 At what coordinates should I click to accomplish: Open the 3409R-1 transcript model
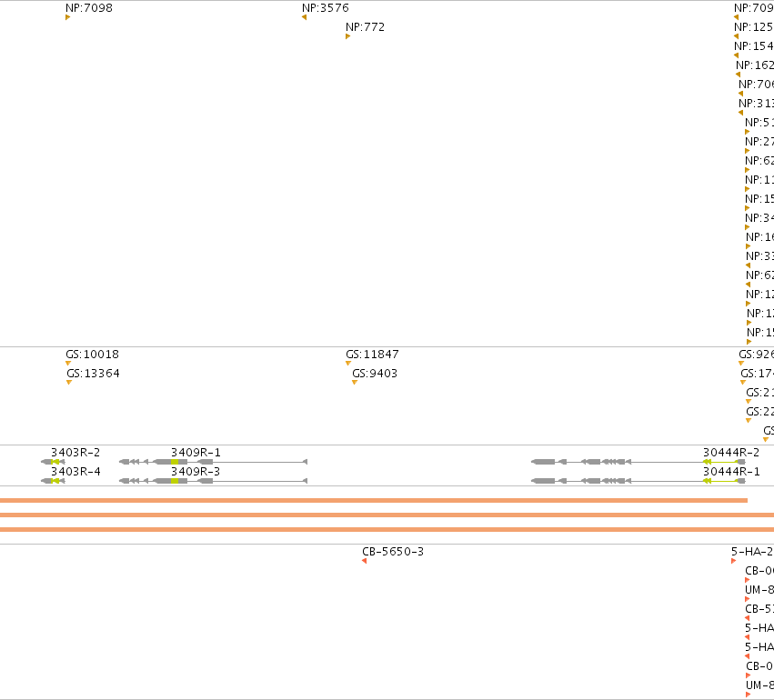tap(213, 462)
